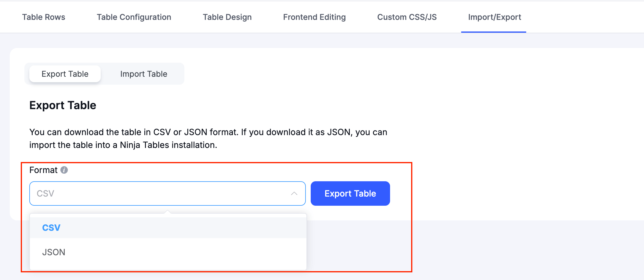
Task: Select the Export Table sub-tab
Action: (x=65, y=74)
